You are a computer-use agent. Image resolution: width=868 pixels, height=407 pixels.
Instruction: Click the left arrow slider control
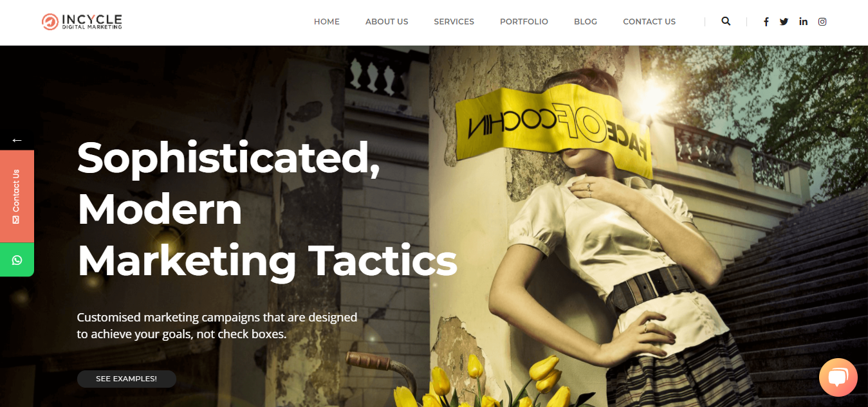(17, 140)
